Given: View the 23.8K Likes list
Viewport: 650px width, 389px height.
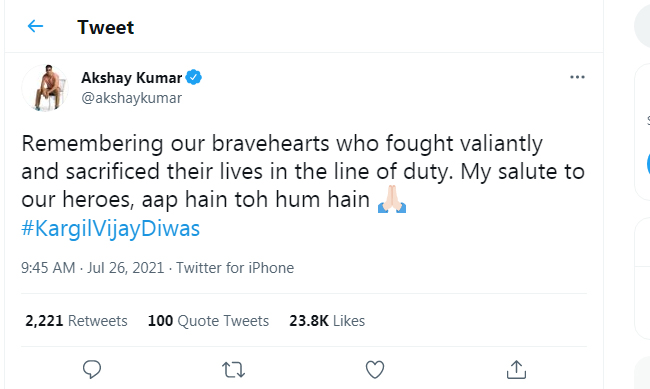Looking at the screenshot, I should (327, 321).
